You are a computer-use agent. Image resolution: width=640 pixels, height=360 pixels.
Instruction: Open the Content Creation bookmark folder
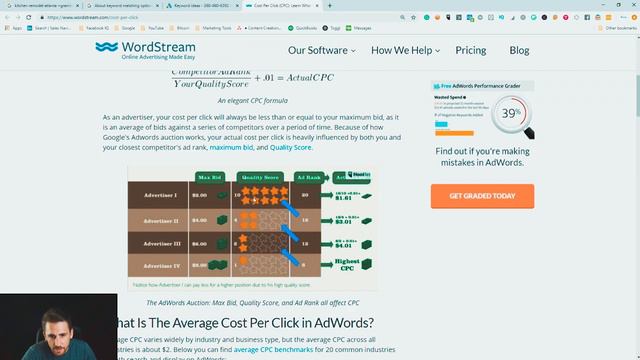coord(259,28)
